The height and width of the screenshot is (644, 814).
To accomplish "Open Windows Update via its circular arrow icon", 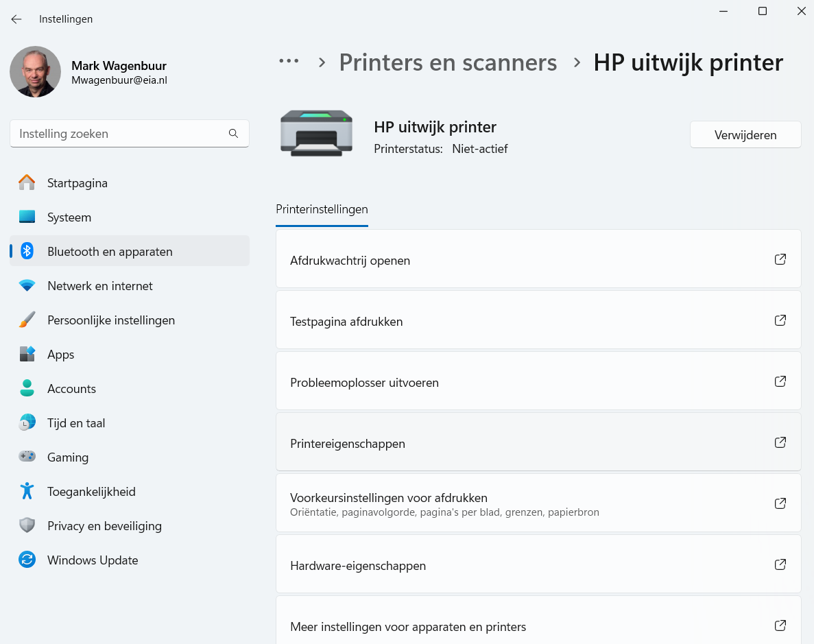I will (27, 560).
